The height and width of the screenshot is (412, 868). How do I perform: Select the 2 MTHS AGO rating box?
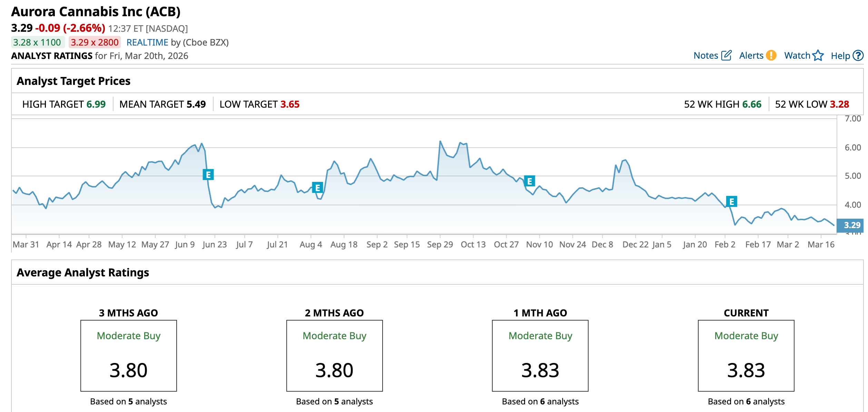pyautogui.click(x=334, y=355)
